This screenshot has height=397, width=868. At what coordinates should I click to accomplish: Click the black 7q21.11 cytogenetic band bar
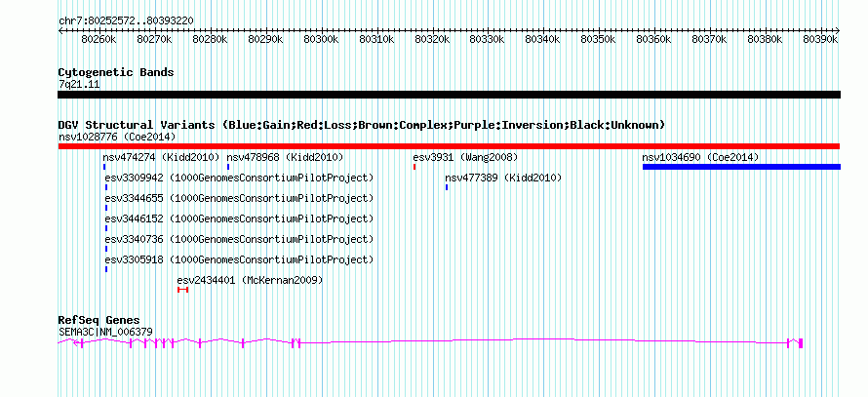pos(449,95)
